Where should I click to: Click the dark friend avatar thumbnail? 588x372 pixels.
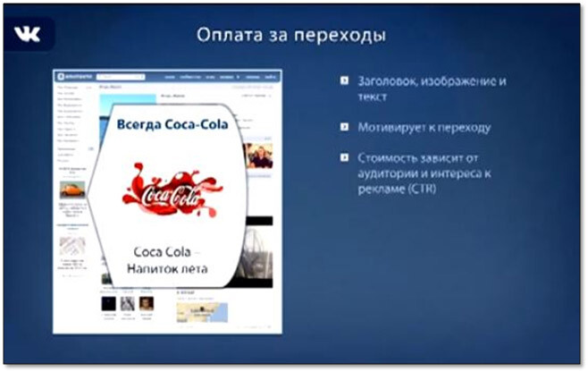coord(109,303)
